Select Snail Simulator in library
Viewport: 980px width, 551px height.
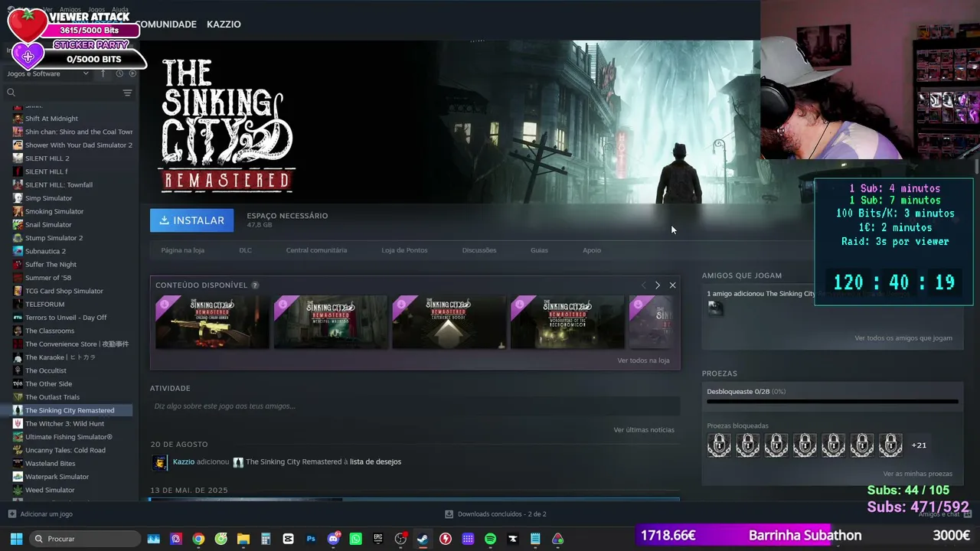click(x=48, y=225)
